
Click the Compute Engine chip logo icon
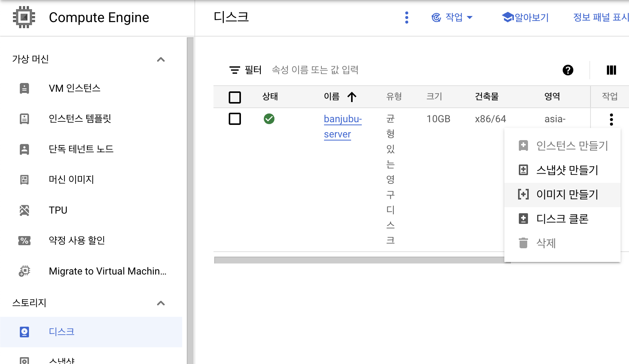coord(24,17)
